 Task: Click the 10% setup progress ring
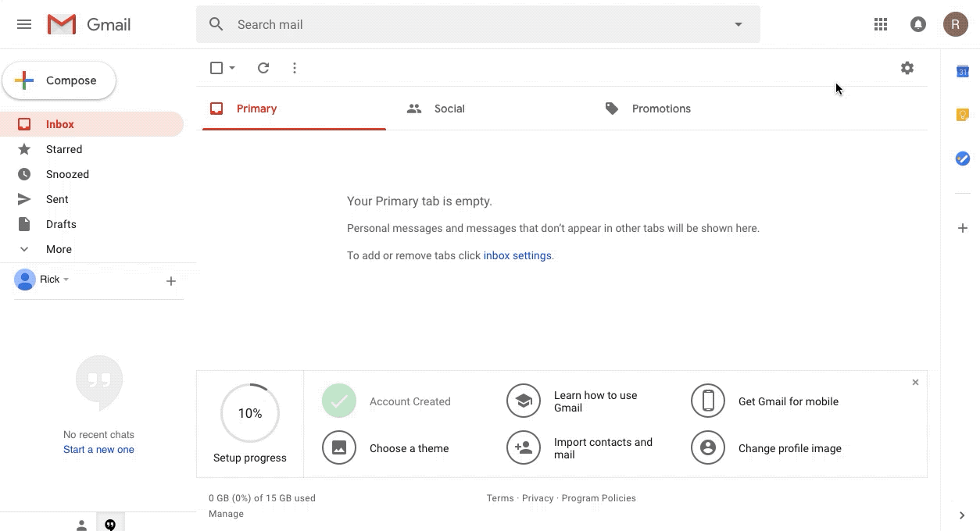[250, 413]
